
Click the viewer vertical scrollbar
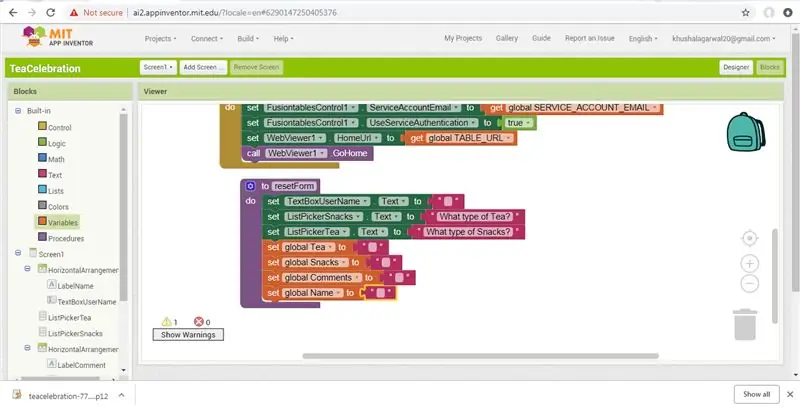pos(775,275)
